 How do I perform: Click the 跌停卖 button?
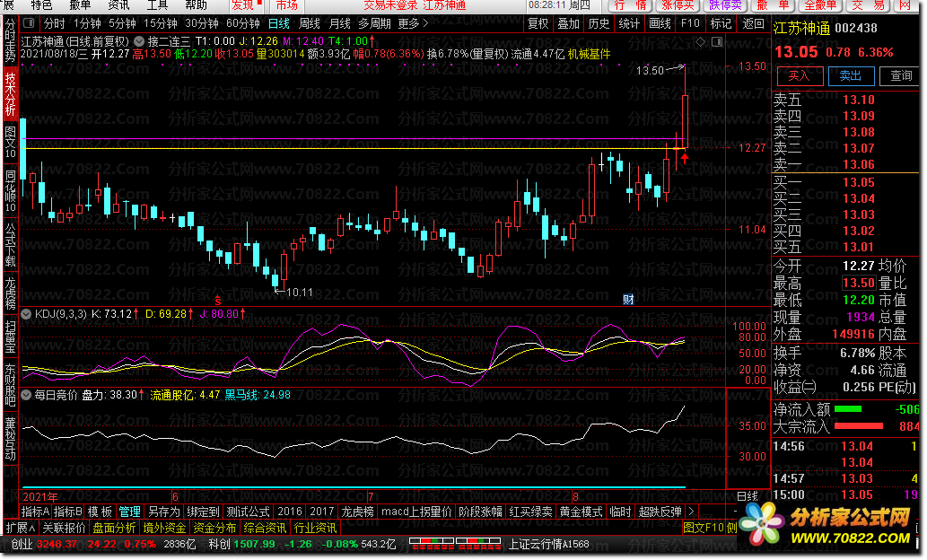[725, 6]
